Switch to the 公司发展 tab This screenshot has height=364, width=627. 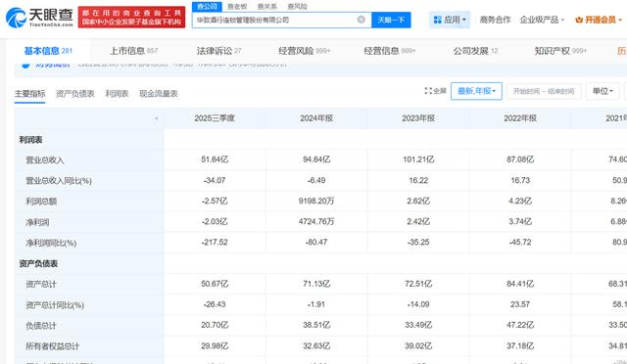[x=475, y=51]
